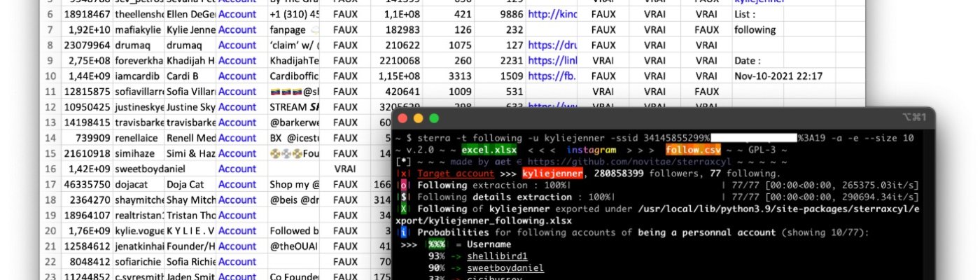Select row 20 header in the spreadsheet
This screenshot has height=280, width=980.
pyautogui.click(x=50, y=230)
